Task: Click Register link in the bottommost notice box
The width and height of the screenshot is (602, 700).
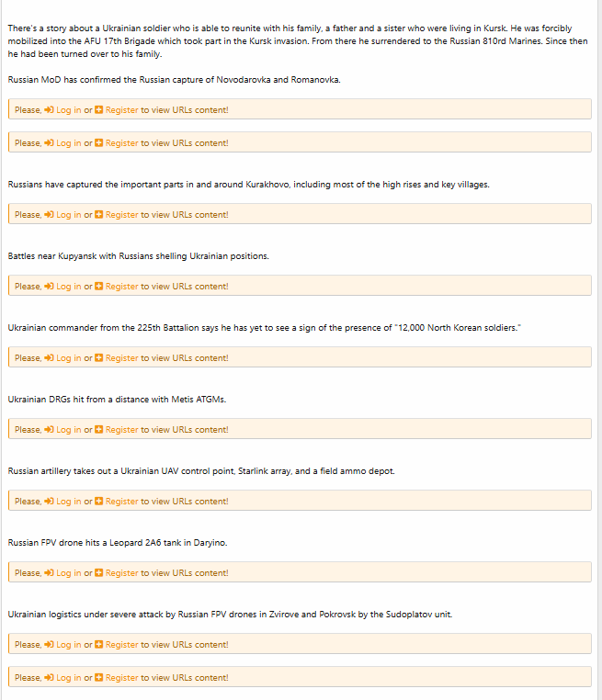Action: point(121,678)
